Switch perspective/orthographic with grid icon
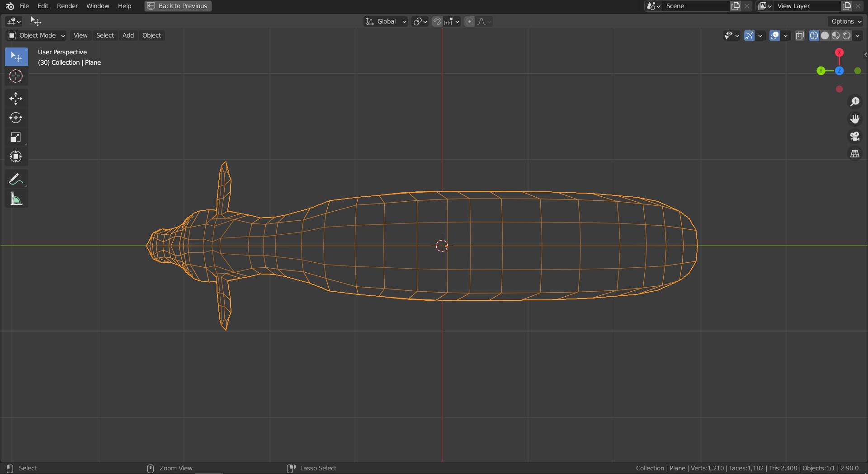The height and width of the screenshot is (474, 868). click(x=854, y=154)
